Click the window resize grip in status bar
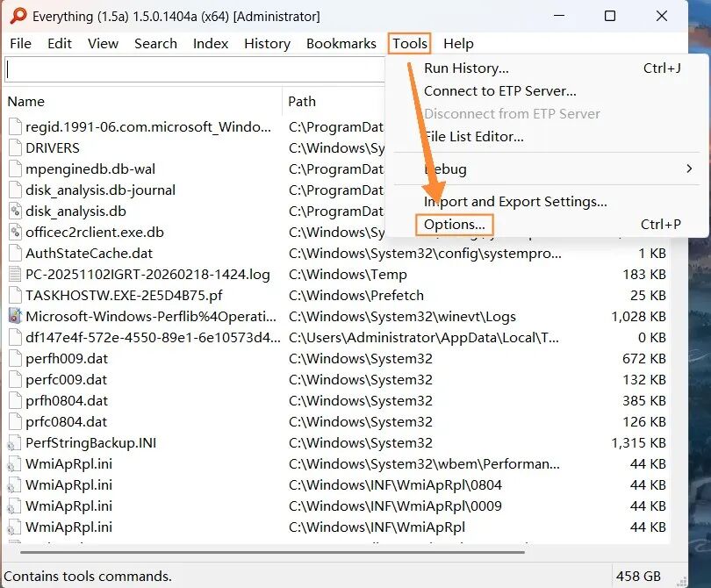 tap(681, 581)
